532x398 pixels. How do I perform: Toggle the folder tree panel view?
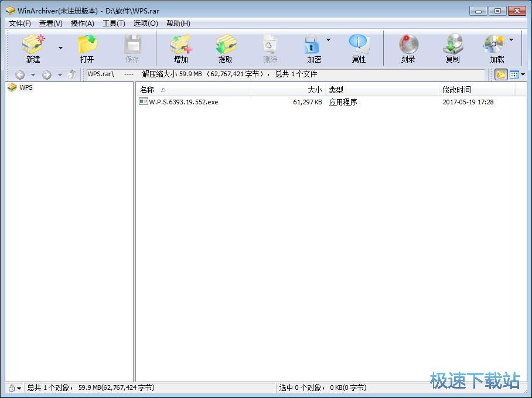coord(502,74)
